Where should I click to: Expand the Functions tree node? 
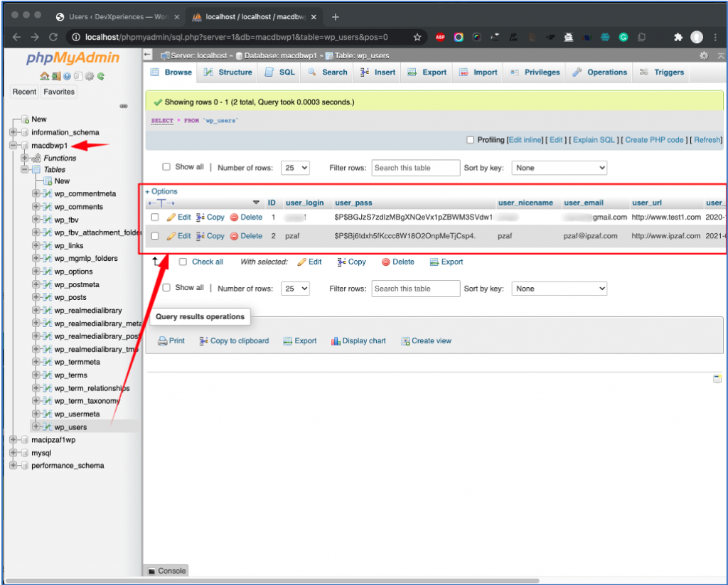coord(25,158)
